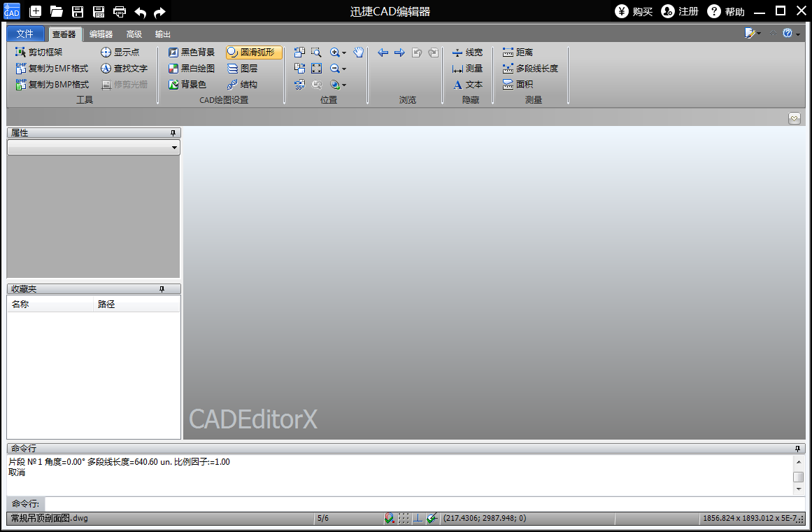This screenshot has height=532, width=812.
Task: Switch to the 编辑器 ribbon tab
Action: tap(101, 34)
